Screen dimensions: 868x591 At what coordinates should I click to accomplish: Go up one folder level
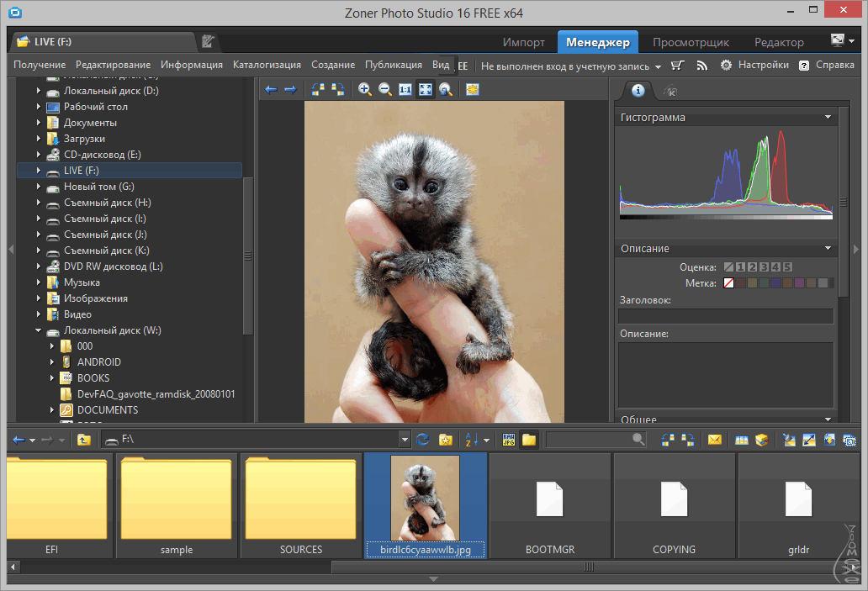[84, 440]
